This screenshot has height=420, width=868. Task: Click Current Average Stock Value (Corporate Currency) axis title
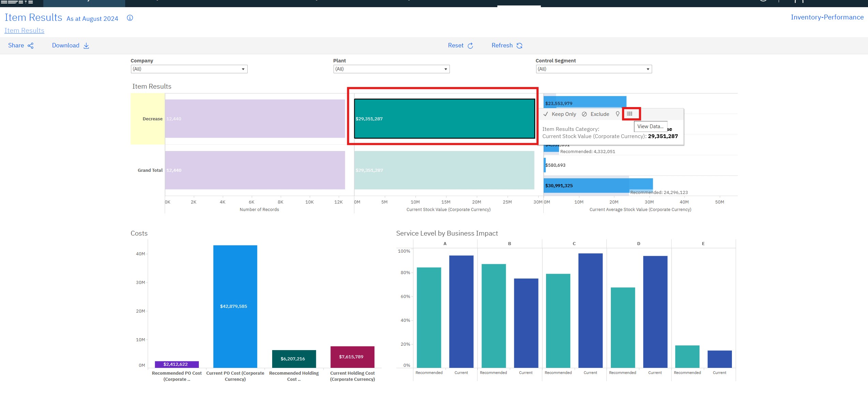[640, 210]
